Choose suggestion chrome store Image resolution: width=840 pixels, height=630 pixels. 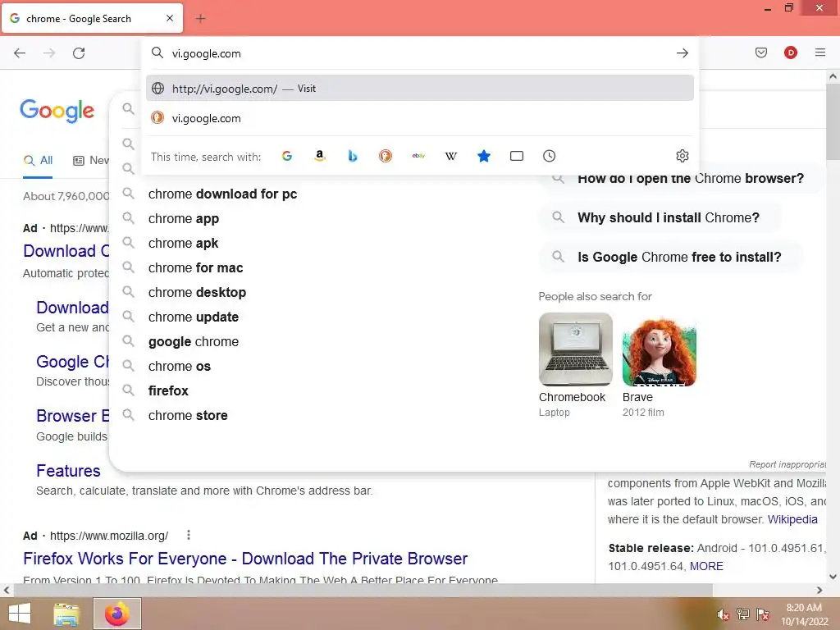pos(188,416)
